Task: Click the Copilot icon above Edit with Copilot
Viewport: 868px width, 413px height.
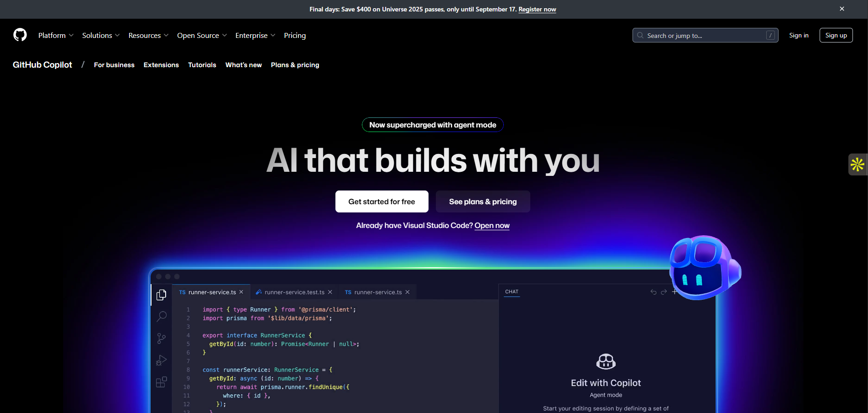Action: pos(606,361)
